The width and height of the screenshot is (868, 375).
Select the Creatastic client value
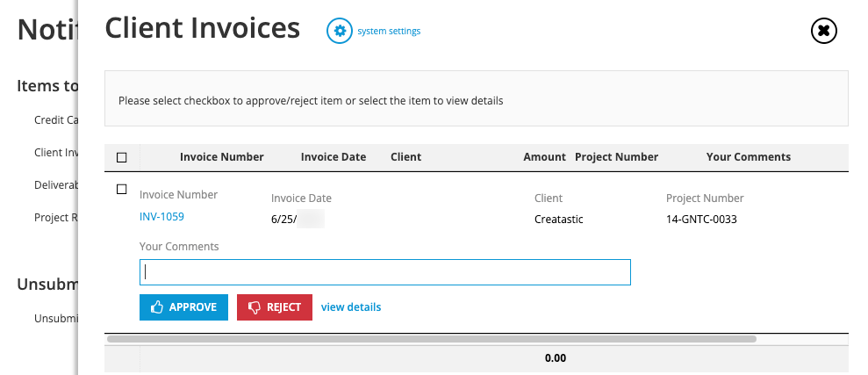558,220
